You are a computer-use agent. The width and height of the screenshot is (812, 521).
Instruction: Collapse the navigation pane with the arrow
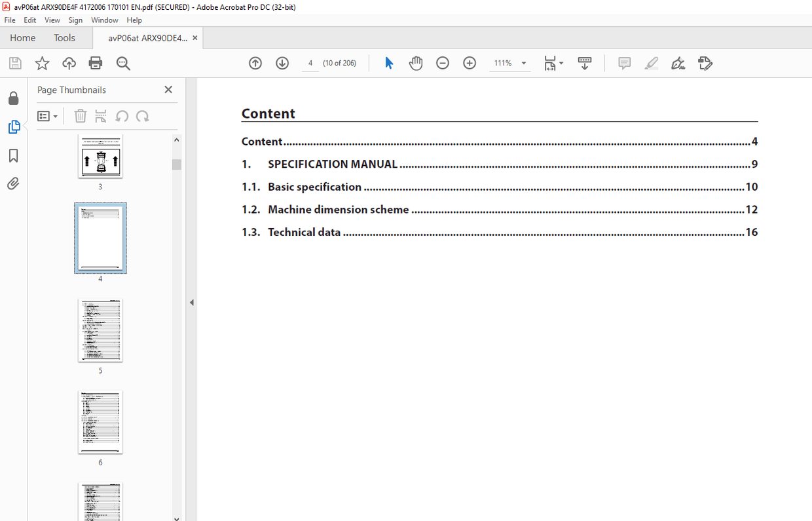[x=192, y=303]
